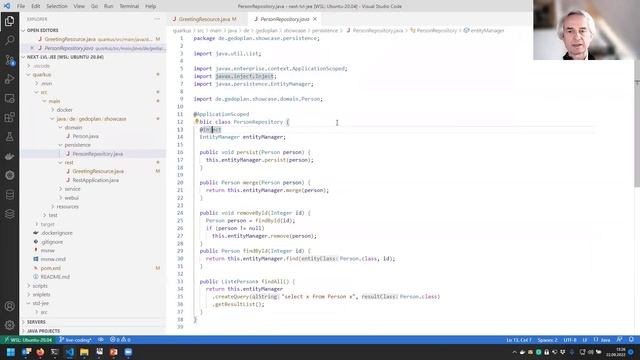Image resolution: width=640 pixels, height=360 pixels.
Task: Close PersonRepository.java in Open Editors list
Action: click(32, 48)
